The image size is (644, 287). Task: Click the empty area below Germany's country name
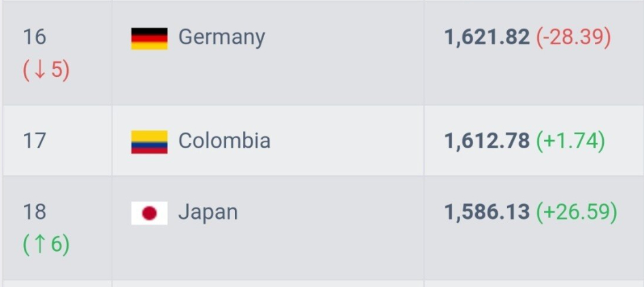tap(265, 78)
